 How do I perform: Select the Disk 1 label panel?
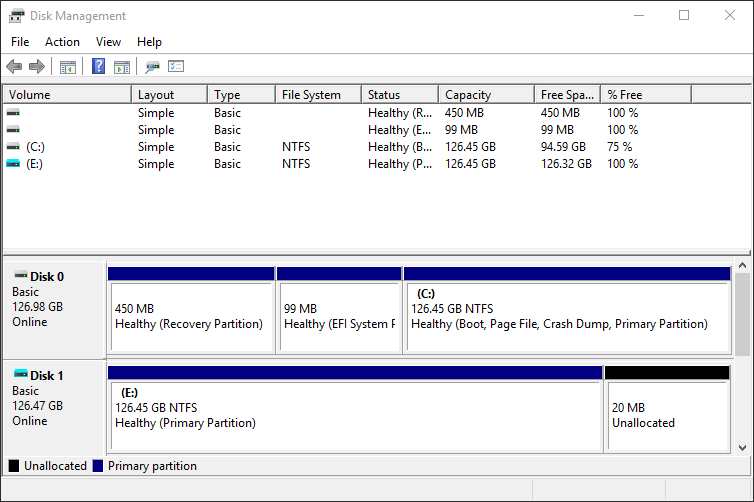54,405
